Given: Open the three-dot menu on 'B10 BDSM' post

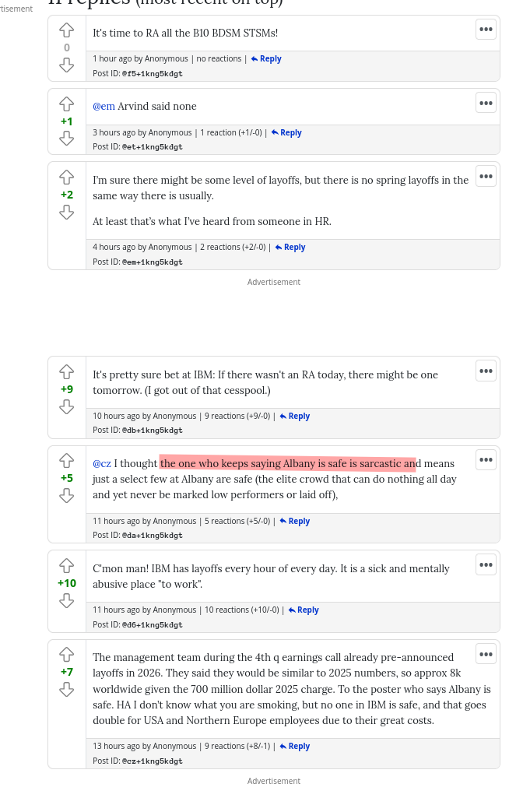Looking at the screenshot, I should pos(486,29).
